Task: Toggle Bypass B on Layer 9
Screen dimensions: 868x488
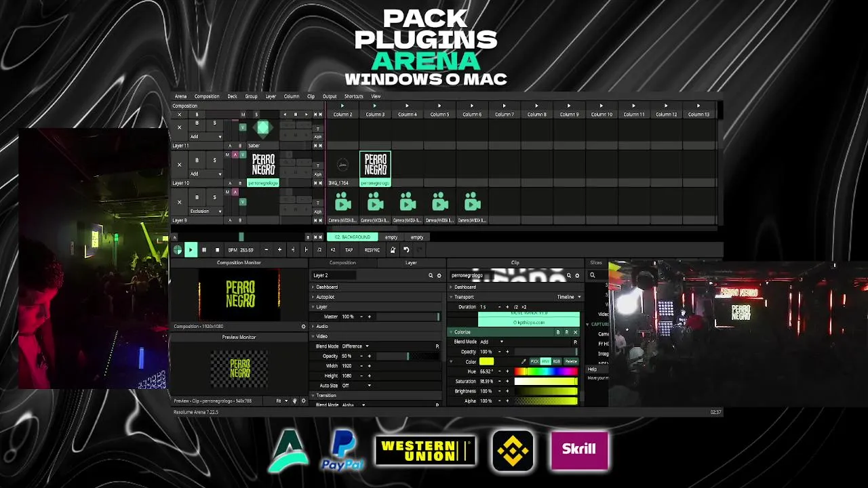Action: pyautogui.click(x=197, y=197)
